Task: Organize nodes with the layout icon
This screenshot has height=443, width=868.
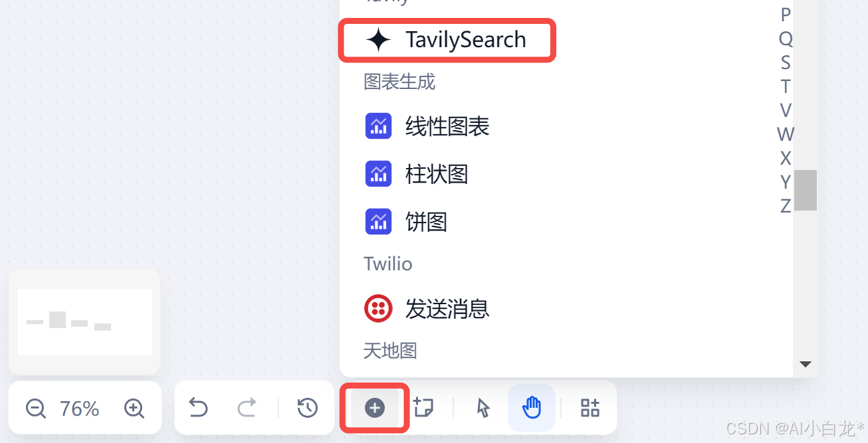Action: 590,407
